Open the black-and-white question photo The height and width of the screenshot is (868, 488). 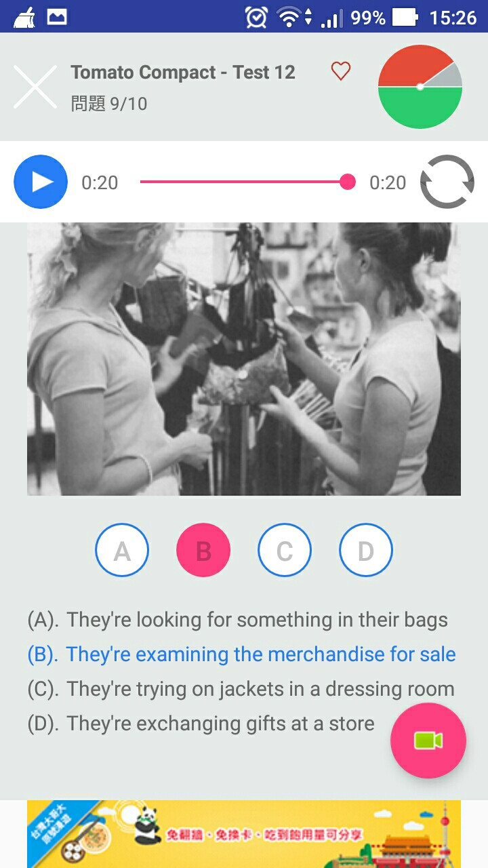[244, 359]
